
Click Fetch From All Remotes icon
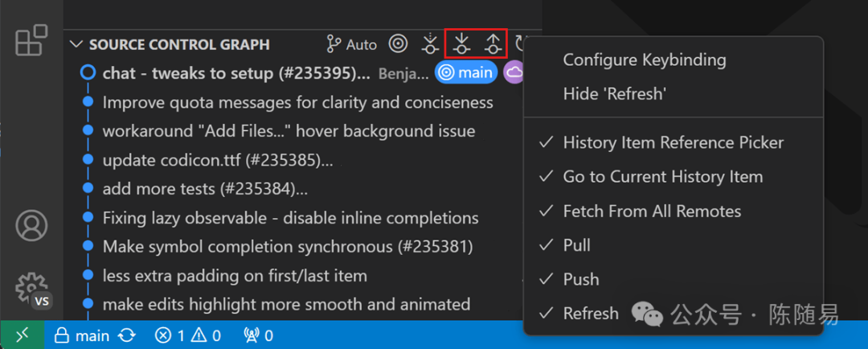431,43
